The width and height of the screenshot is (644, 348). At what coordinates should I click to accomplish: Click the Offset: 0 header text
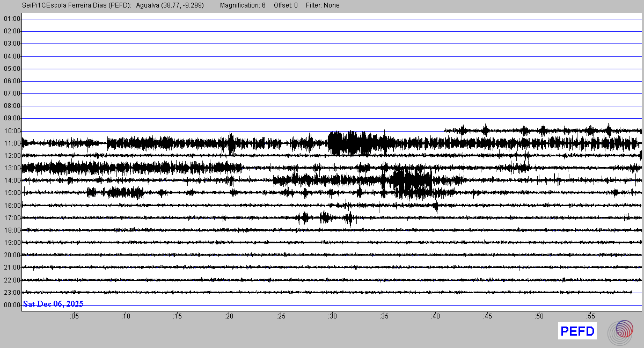tap(286, 5)
